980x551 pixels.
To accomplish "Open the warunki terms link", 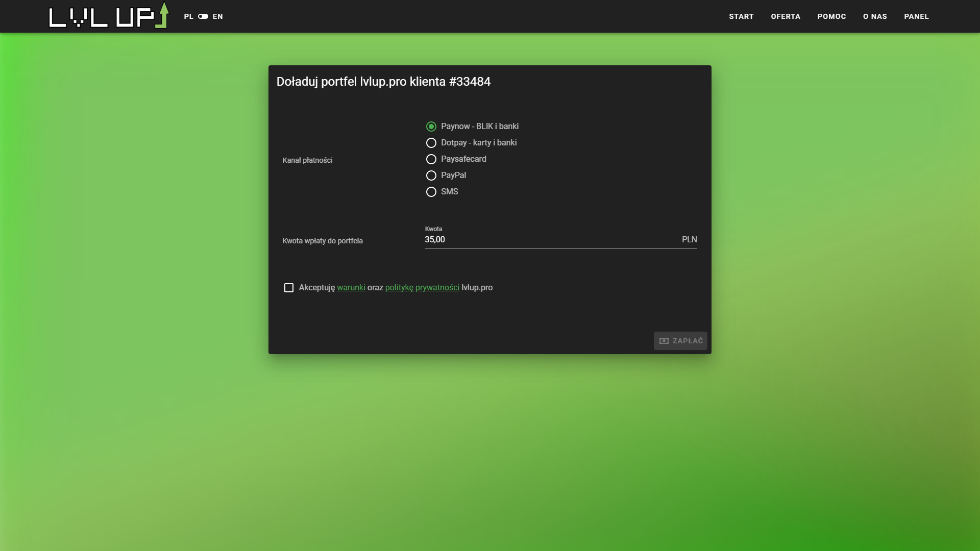I will [x=351, y=288].
